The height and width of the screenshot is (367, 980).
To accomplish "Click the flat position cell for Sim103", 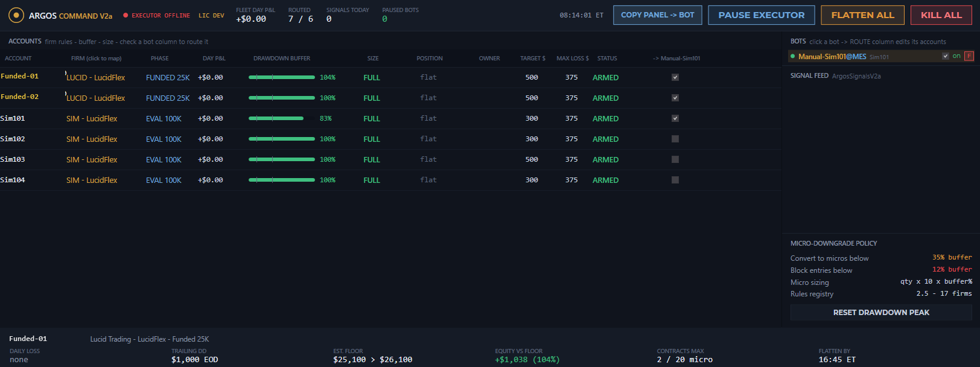I will (428, 159).
